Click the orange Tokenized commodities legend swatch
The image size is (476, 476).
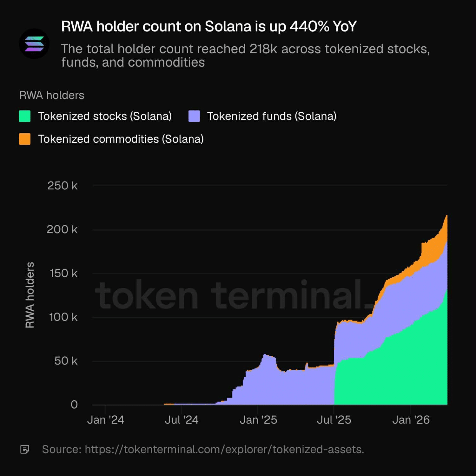[x=25, y=139]
